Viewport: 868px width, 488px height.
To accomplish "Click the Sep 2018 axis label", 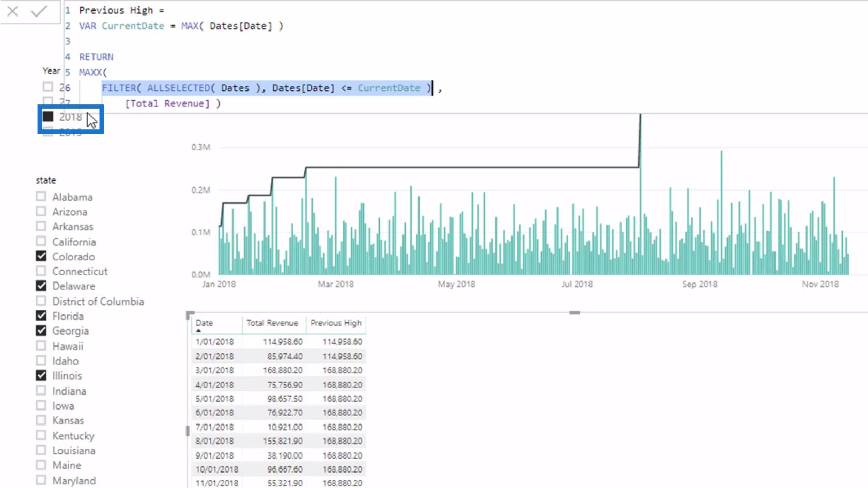I will pyautogui.click(x=700, y=284).
